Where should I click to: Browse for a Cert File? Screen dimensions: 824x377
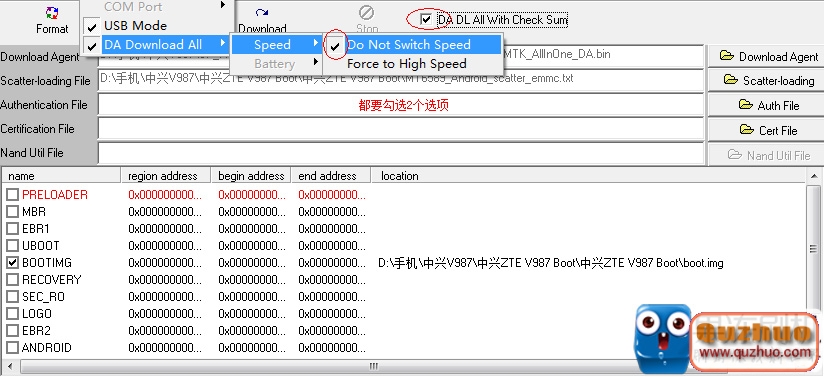pos(769,130)
